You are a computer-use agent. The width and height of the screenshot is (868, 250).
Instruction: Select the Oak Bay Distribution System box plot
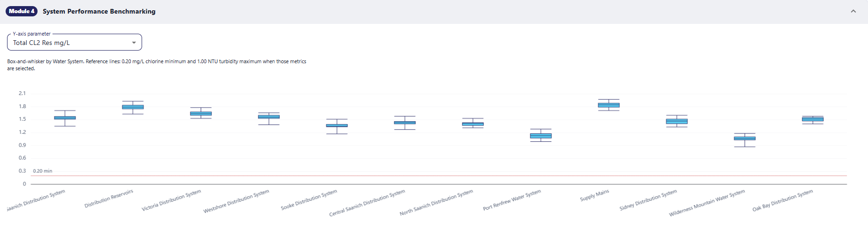pyautogui.click(x=813, y=119)
